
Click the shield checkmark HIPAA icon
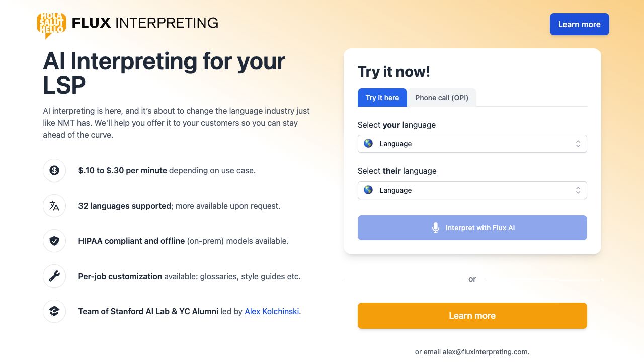[x=54, y=241]
